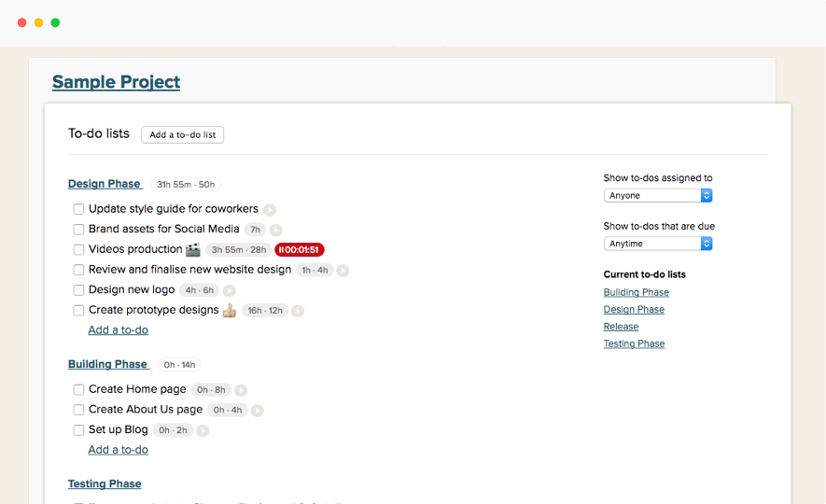
Task: Click the 3h 55m · 28h Videos production badge
Action: click(239, 249)
